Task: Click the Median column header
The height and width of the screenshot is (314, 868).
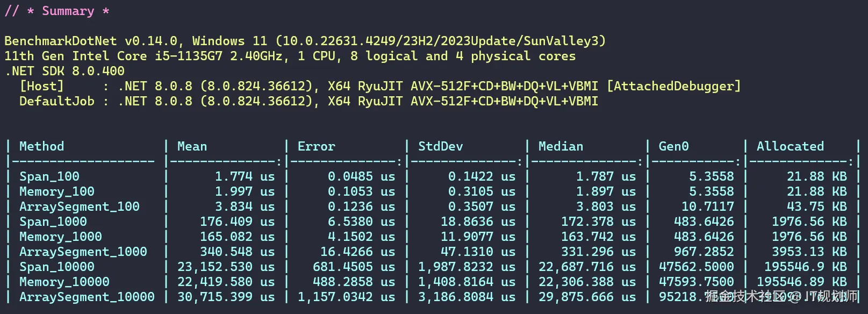Action: (x=561, y=146)
